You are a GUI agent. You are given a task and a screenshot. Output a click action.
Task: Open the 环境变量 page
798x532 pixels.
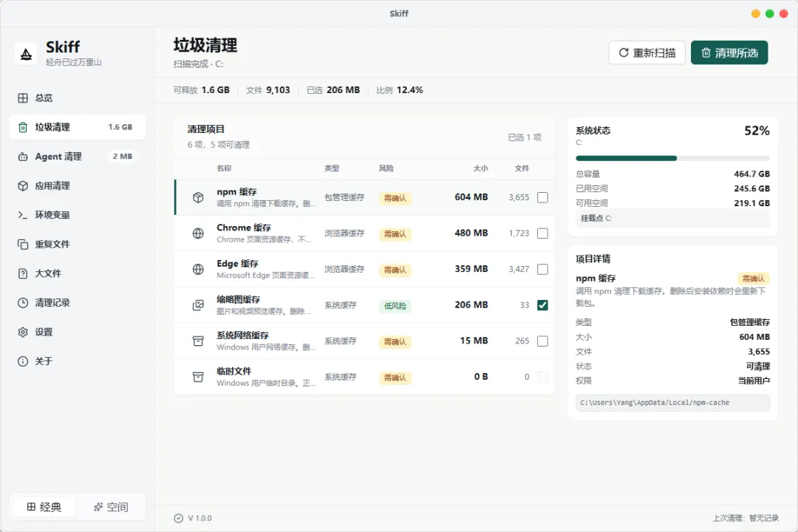point(78,215)
